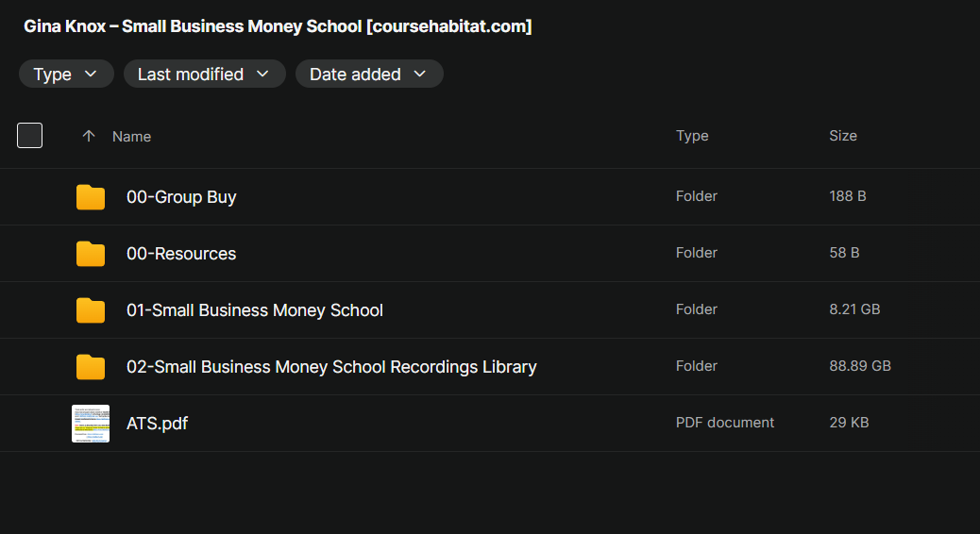Expand the Type filter dropdown
980x534 pixels.
66,75
